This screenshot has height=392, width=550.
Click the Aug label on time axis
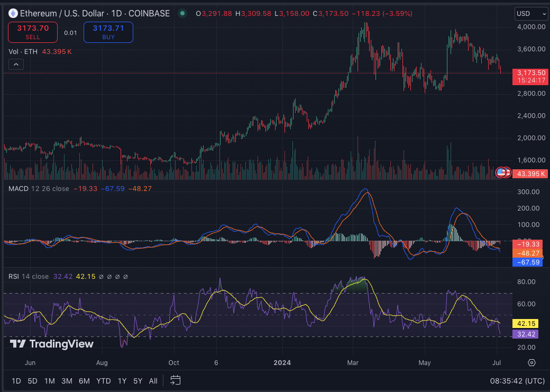coord(102,362)
